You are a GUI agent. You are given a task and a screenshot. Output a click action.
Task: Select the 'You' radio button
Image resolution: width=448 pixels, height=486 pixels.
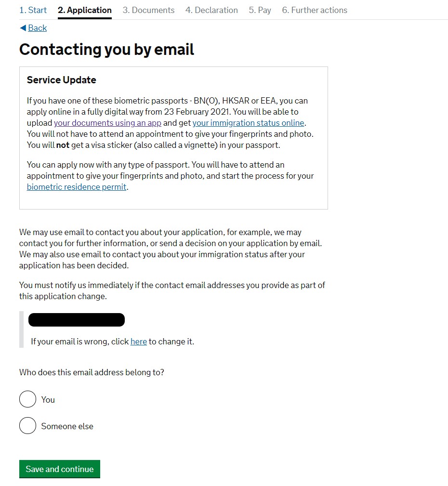point(28,399)
